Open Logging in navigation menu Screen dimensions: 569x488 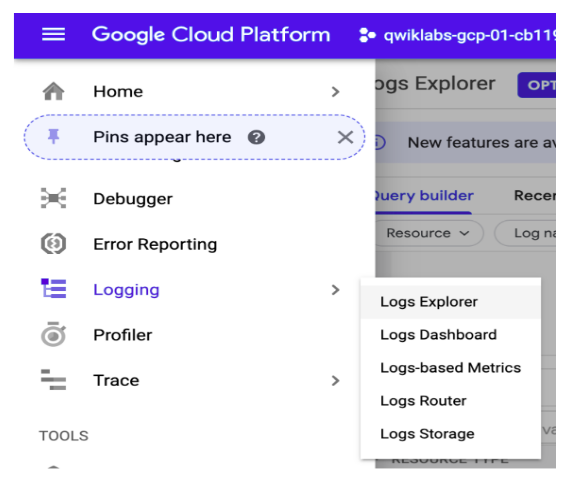126,290
